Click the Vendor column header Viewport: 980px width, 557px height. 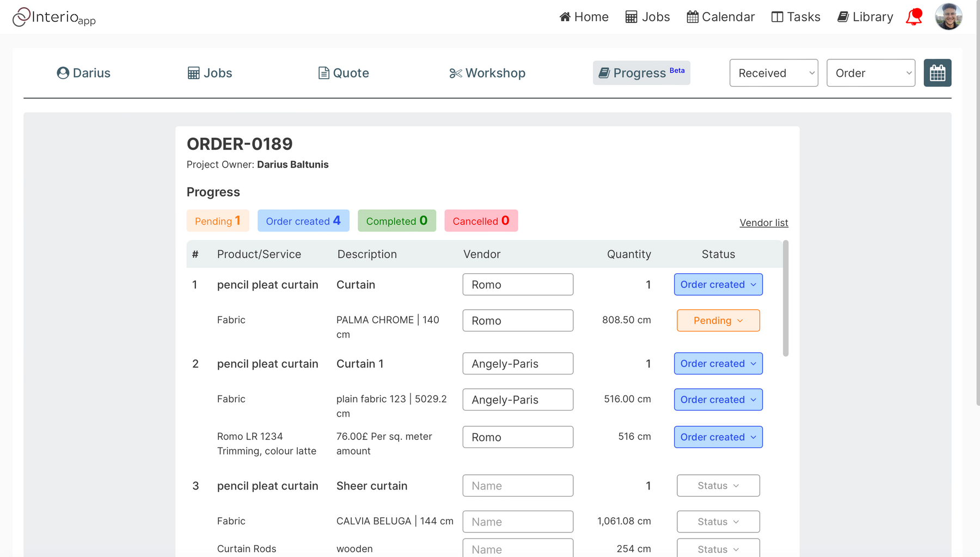tap(482, 254)
